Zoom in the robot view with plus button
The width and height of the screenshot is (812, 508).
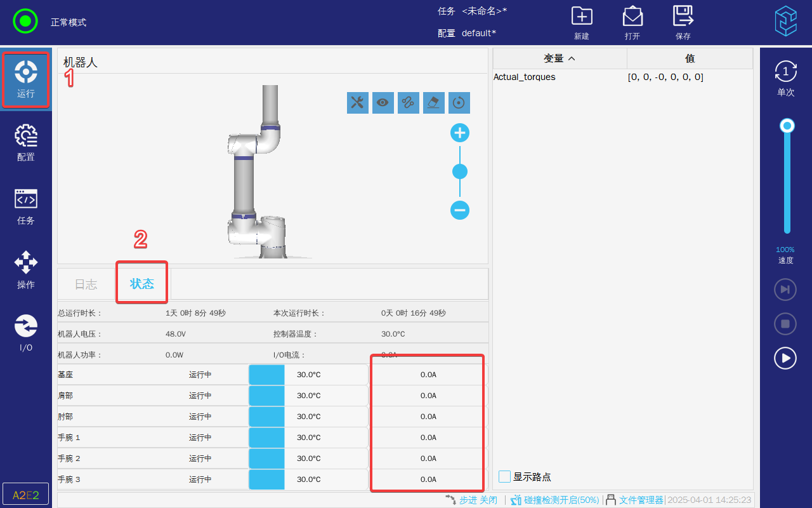(460, 133)
